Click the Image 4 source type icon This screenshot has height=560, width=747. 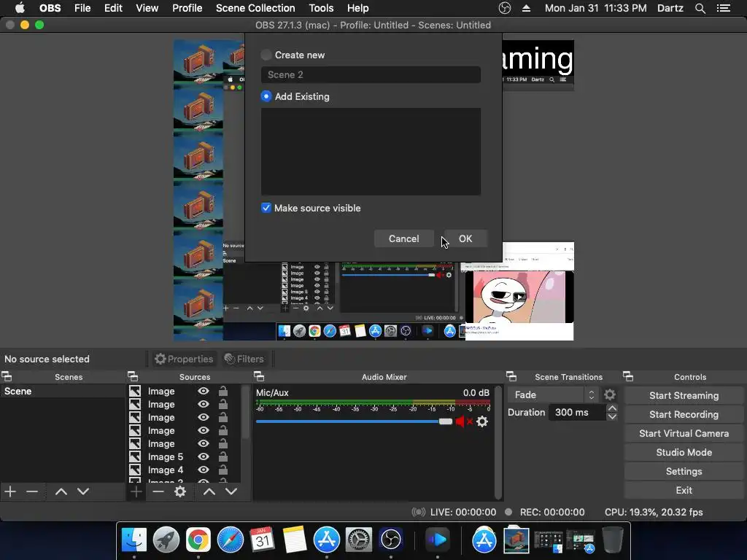135,470
